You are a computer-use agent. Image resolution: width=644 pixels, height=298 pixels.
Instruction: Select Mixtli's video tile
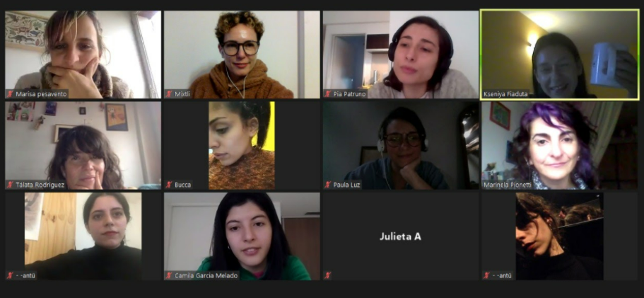[x=242, y=55]
